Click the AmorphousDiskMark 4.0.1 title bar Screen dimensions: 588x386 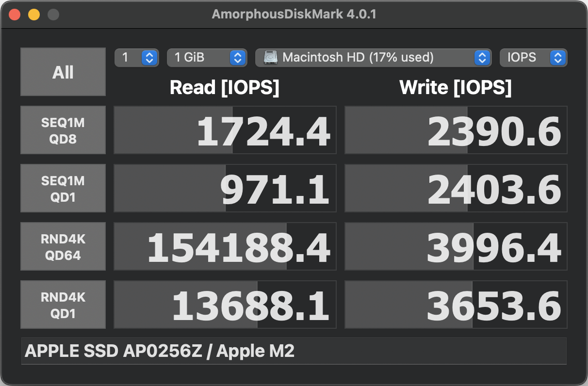click(294, 14)
